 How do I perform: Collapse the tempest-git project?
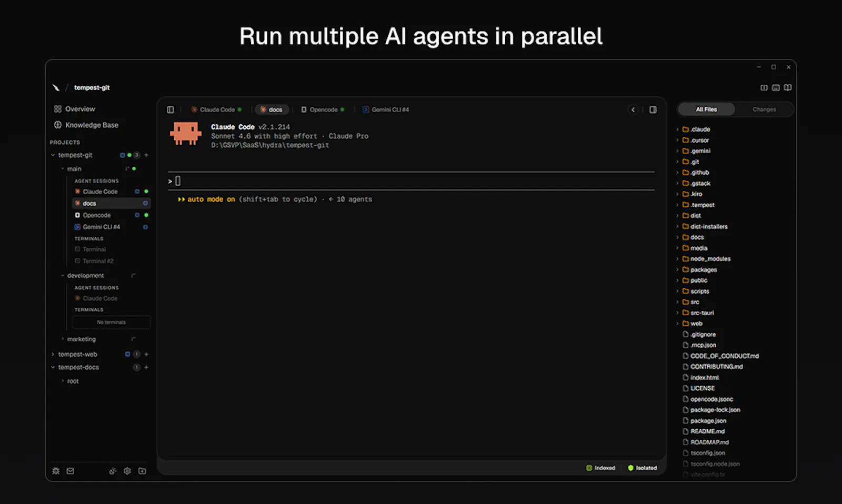pos(53,155)
